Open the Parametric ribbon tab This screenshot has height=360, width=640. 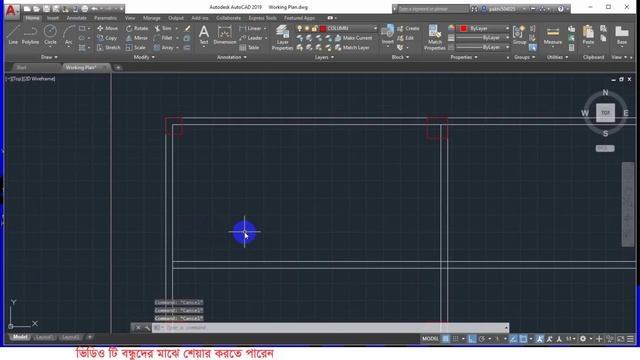point(105,18)
